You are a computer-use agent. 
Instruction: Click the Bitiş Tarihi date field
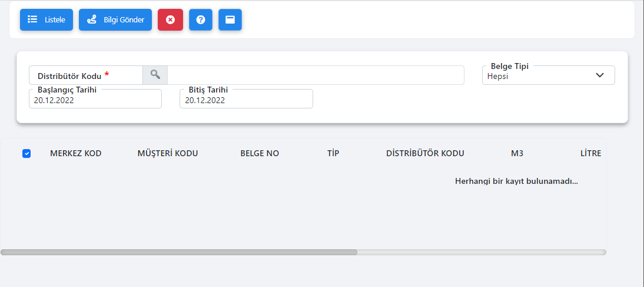tap(246, 100)
